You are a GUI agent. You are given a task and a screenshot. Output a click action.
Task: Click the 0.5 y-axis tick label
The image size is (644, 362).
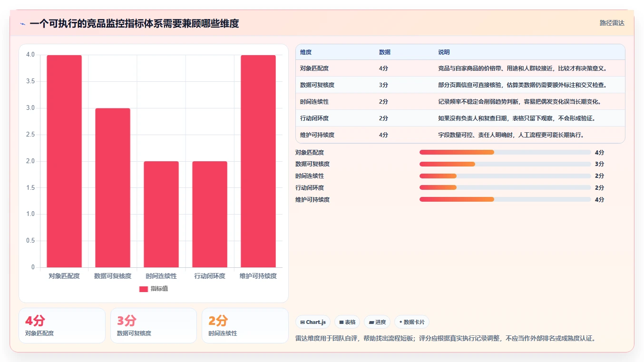[30, 241]
